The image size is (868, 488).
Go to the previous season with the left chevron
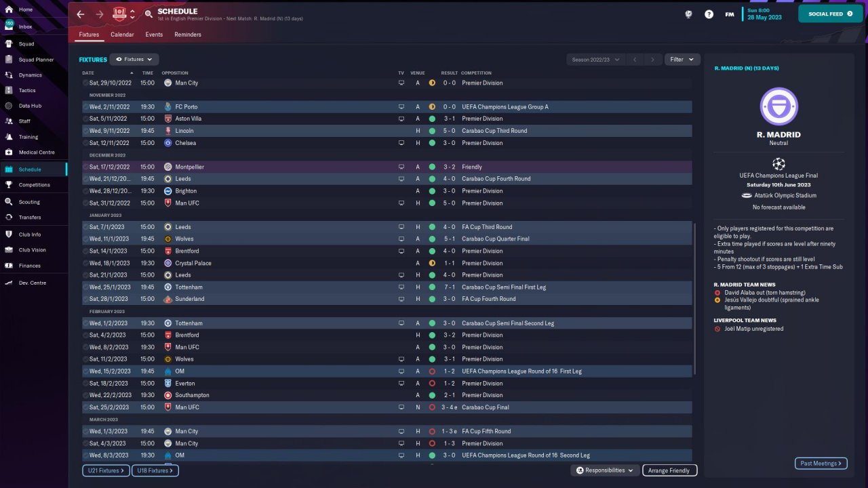point(635,60)
